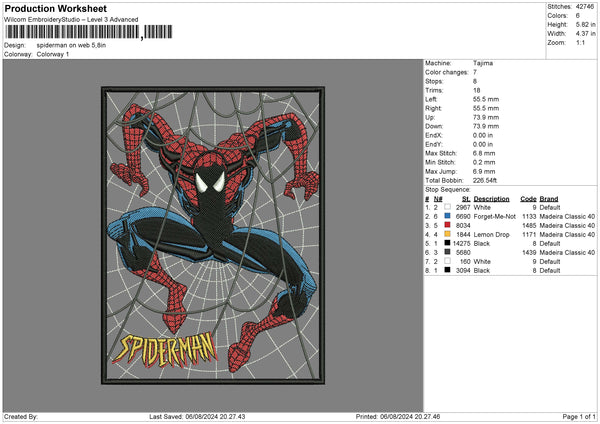This screenshot has height=424, width=600.
Task: Click the Zoom value '1:1'
Action: tap(580, 42)
